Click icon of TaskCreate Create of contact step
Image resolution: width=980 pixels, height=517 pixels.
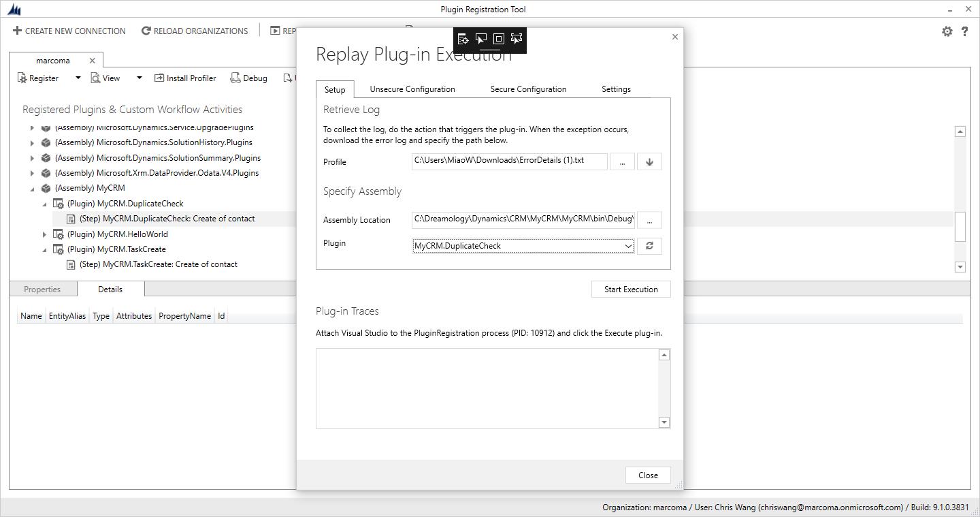pos(71,264)
